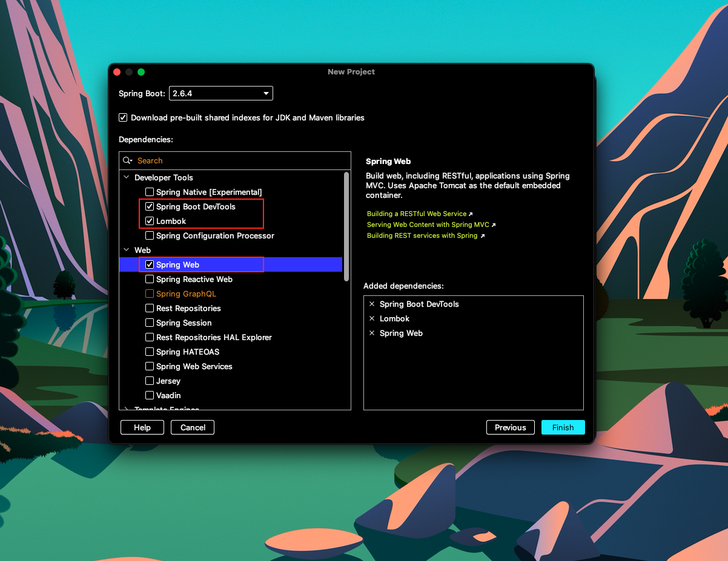Check the Vaadin checkbox

click(x=150, y=395)
